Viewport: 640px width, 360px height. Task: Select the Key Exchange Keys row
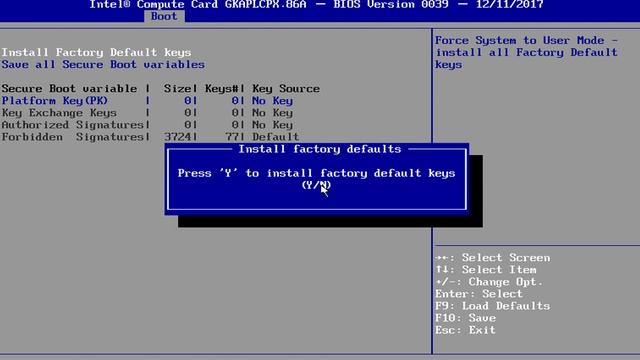click(x=147, y=113)
